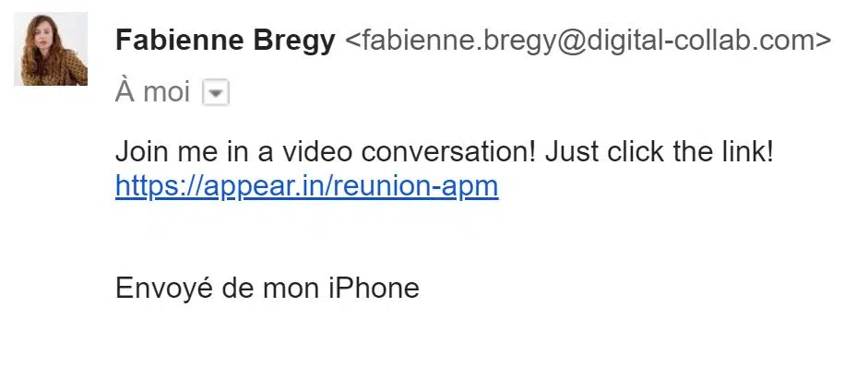The width and height of the screenshot is (868, 378).
Task: Click the text Just click the link!
Action: (659, 152)
